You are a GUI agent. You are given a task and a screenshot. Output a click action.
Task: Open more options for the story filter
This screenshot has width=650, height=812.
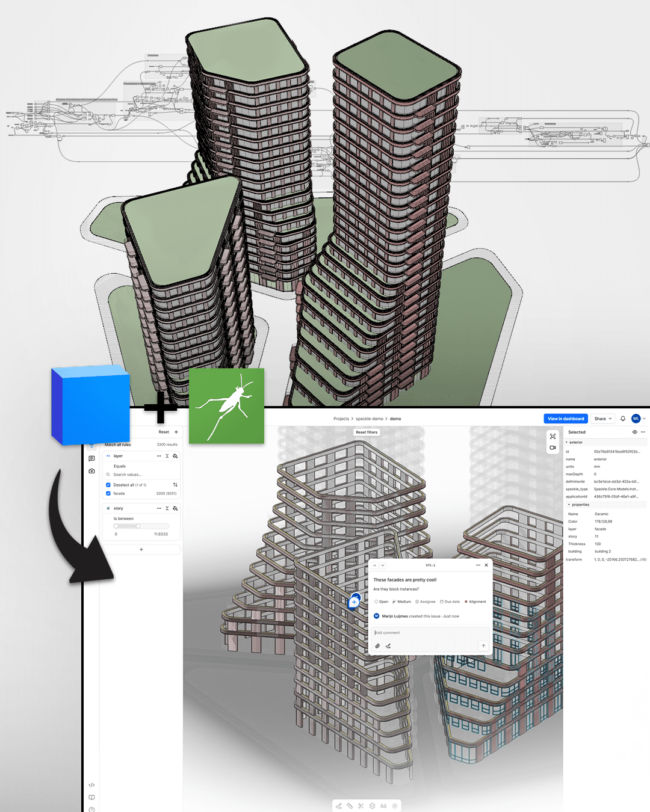click(159, 508)
